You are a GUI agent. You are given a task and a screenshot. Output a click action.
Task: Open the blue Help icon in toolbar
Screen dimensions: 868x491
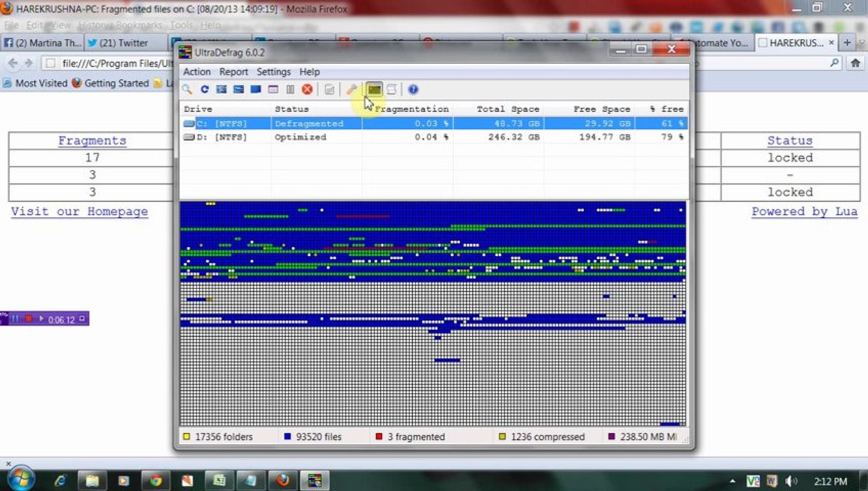[413, 89]
